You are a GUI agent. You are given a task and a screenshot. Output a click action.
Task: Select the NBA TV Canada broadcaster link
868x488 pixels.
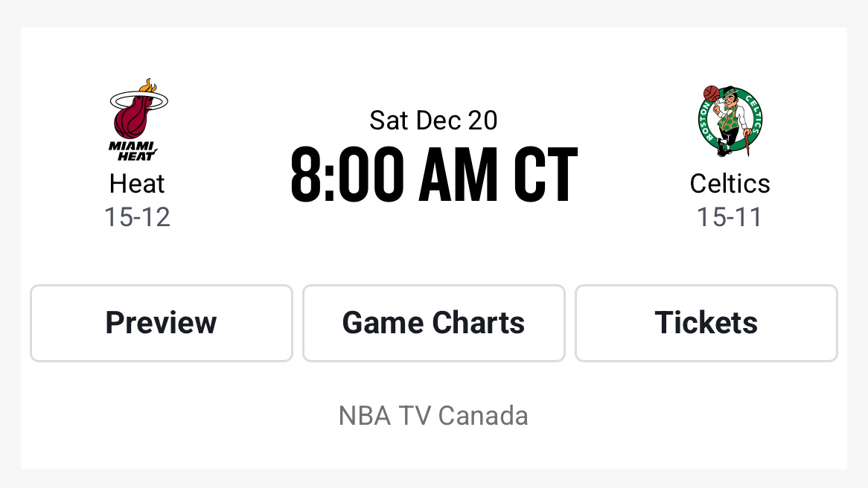(433, 416)
